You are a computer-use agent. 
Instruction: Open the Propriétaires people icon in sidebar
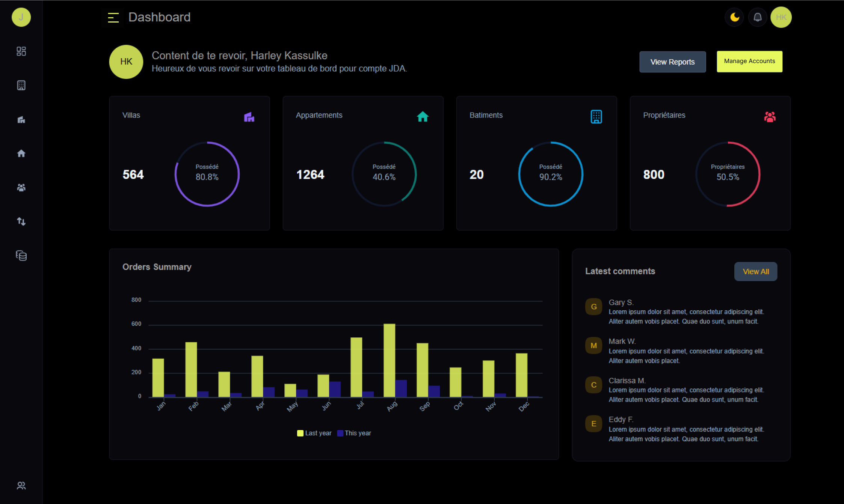(21, 188)
